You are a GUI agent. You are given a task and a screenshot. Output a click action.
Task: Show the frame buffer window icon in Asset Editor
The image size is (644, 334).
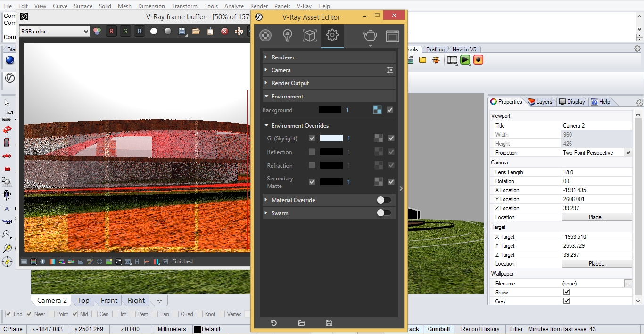[x=393, y=36]
